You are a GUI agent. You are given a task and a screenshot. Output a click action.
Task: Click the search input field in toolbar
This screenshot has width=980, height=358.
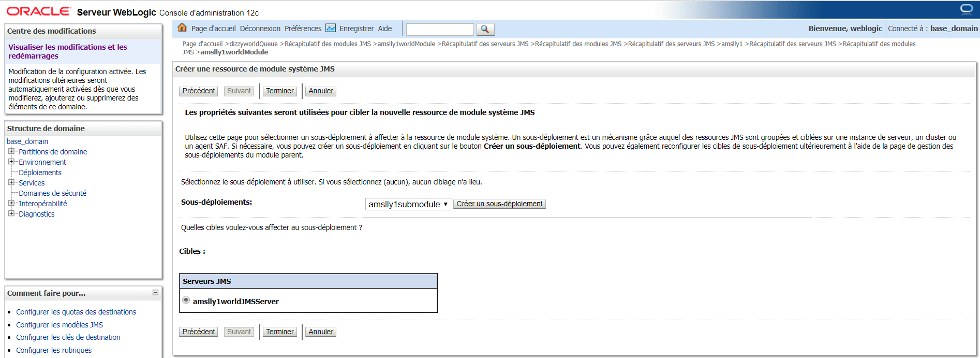pos(440,29)
